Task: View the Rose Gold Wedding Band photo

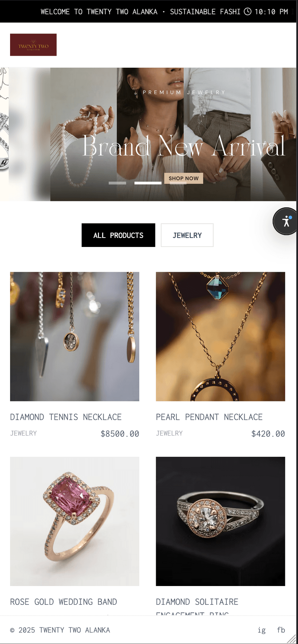Action: [74, 521]
